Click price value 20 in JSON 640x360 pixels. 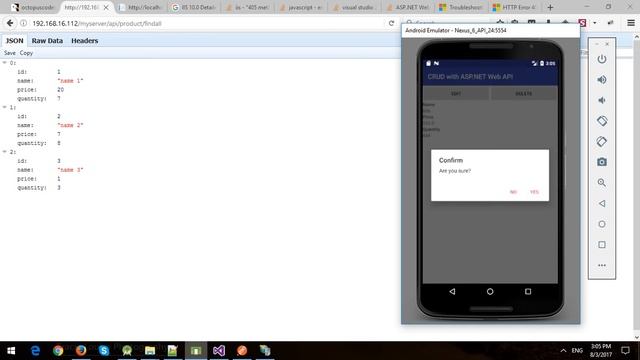click(60, 90)
